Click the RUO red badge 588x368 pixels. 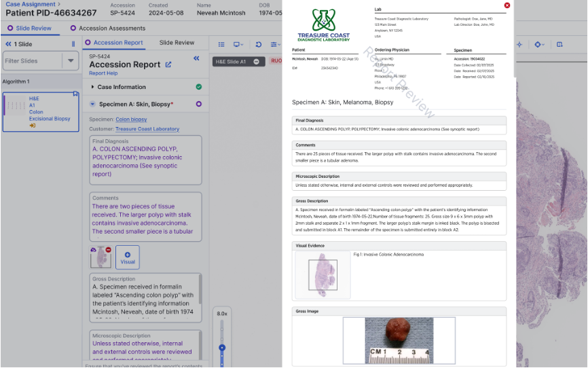pos(276,61)
